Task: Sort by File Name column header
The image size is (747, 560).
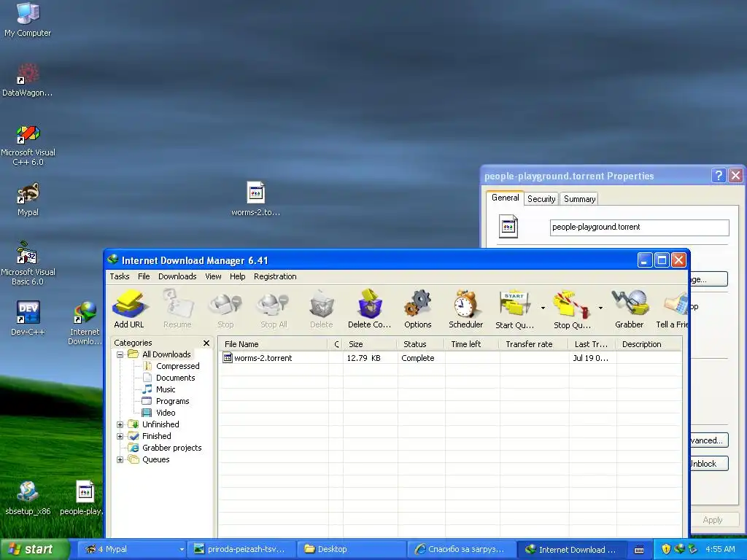Action: (x=274, y=344)
